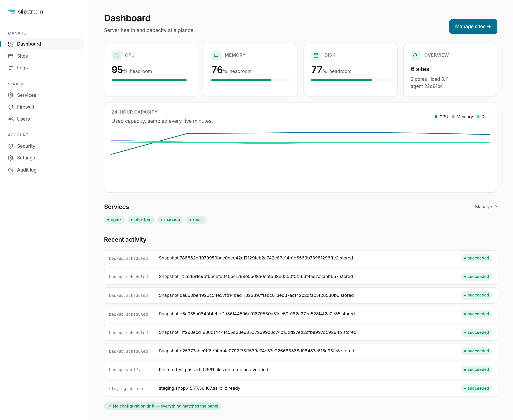Click the 2 cores load 0.11 text

tap(430, 79)
